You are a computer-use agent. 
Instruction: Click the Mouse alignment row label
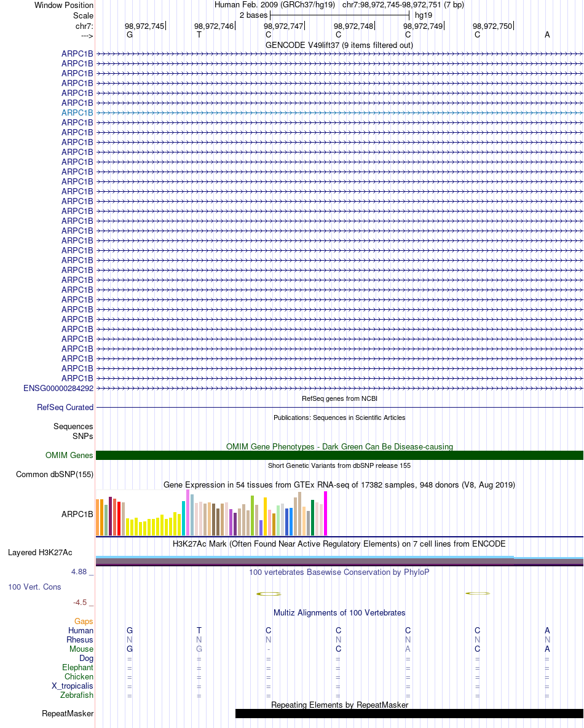(81, 649)
